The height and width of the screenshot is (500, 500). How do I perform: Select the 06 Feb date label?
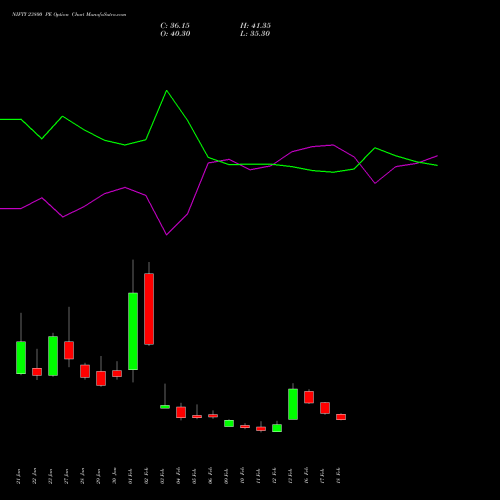click(210, 476)
